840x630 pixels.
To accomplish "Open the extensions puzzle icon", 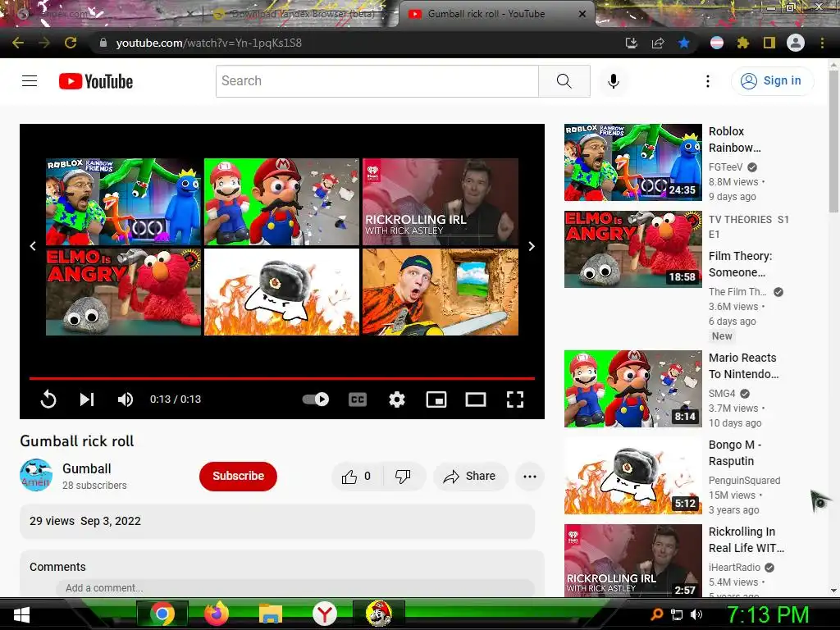I will [x=742, y=43].
